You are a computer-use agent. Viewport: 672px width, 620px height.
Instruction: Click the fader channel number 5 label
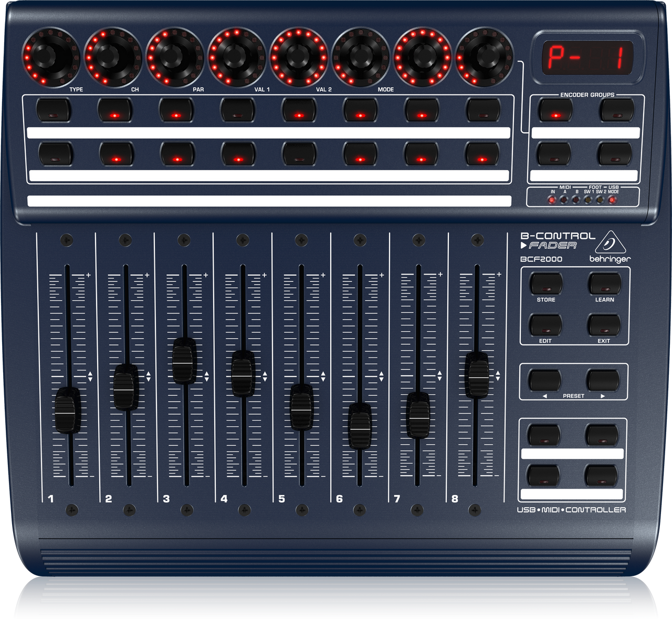[282, 499]
